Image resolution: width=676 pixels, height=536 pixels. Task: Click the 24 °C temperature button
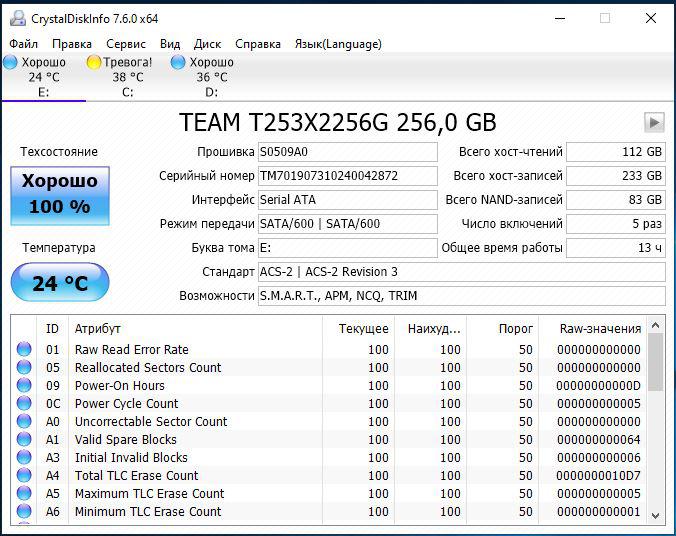point(60,283)
